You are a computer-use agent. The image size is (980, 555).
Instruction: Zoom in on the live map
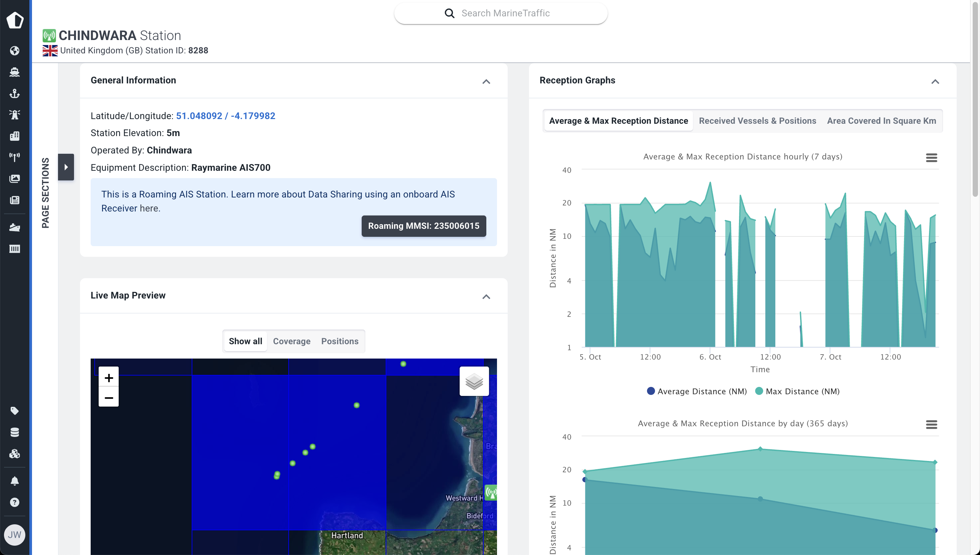tap(109, 378)
